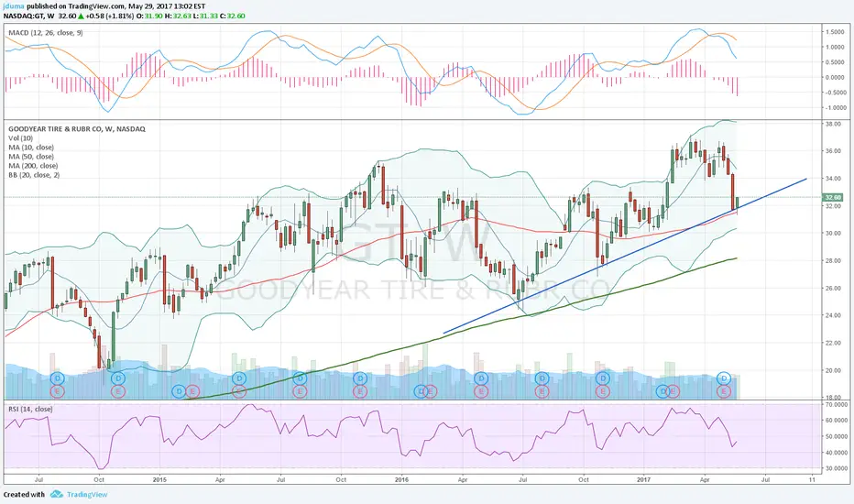
Task: Click the 24.00 price axis label
Action: click(x=833, y=315)
